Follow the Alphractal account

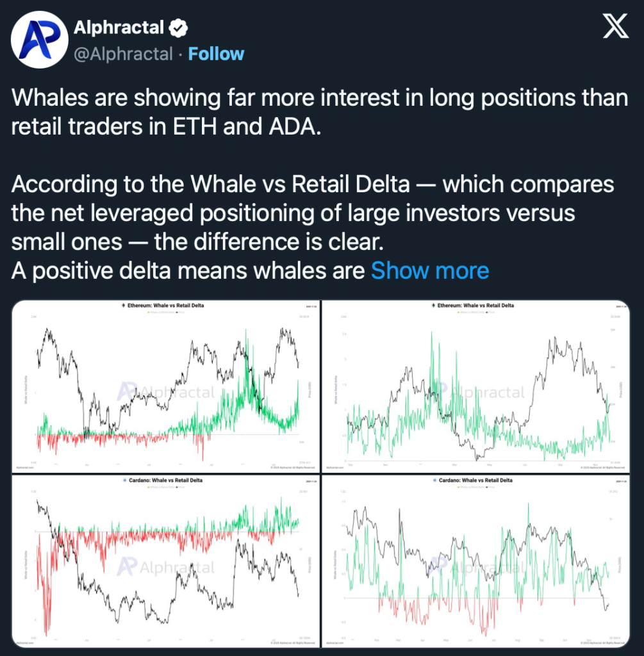tap(216, 54)
